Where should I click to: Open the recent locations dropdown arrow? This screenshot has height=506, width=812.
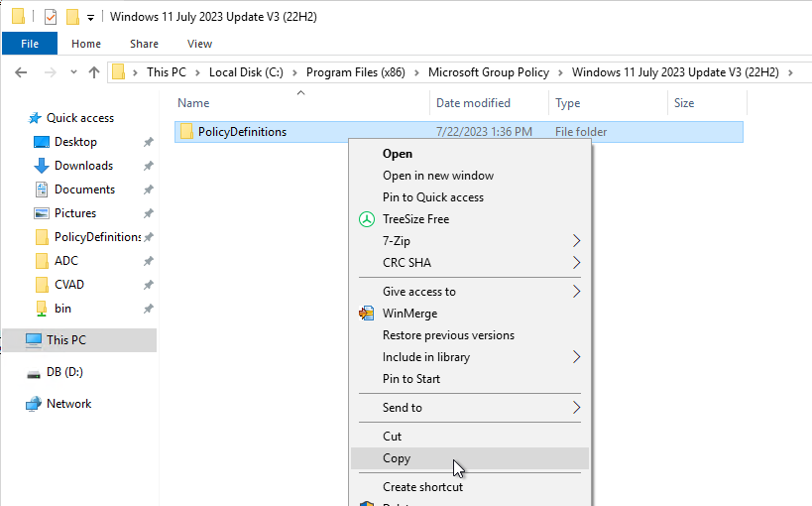73,72
